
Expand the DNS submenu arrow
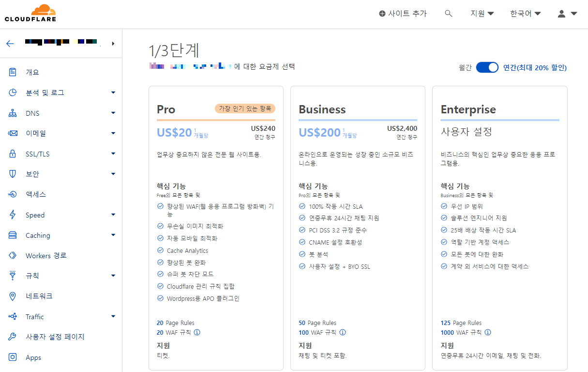[113, 113]
